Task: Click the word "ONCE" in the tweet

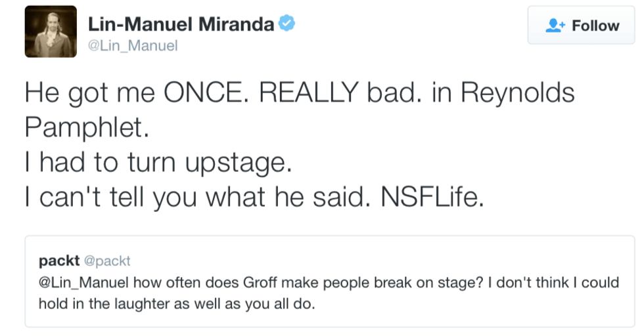Action: click(204, 93)
